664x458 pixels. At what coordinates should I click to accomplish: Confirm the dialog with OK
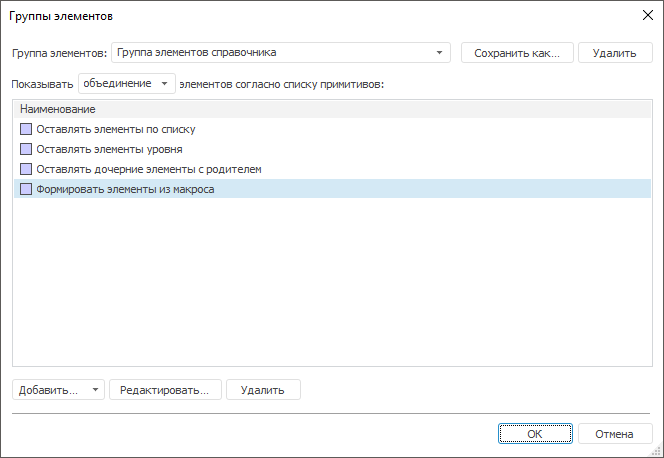point(535,434)
